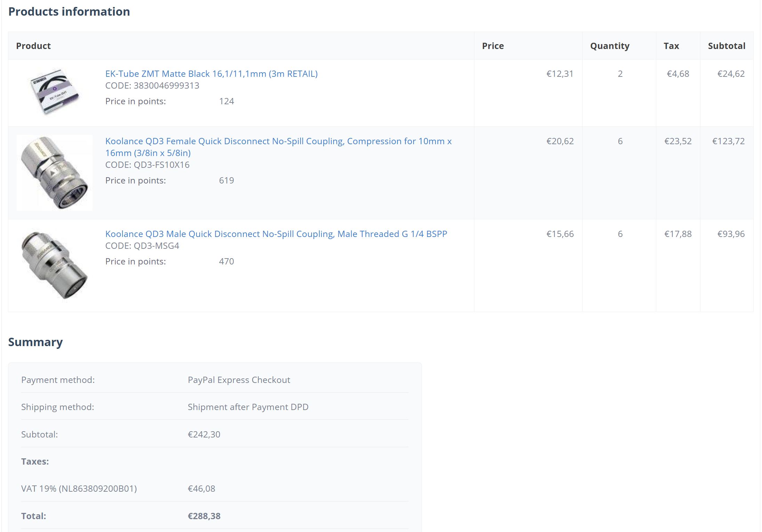Open the EK-Tube ZMT Matte Black product link

click(211, 74)
